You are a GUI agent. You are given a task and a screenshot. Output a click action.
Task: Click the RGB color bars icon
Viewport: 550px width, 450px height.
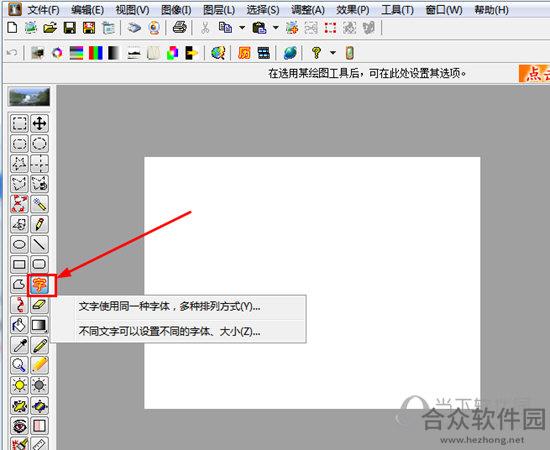95,53
